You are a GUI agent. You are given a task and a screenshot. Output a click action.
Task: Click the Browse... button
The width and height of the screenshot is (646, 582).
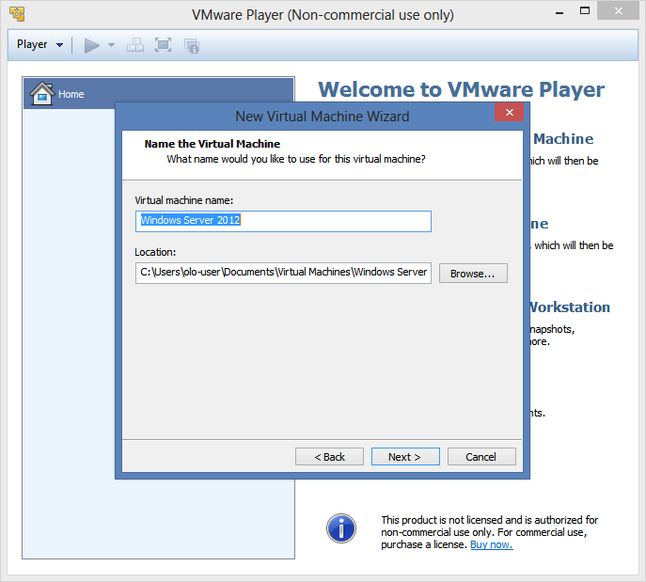click(473, 273)
